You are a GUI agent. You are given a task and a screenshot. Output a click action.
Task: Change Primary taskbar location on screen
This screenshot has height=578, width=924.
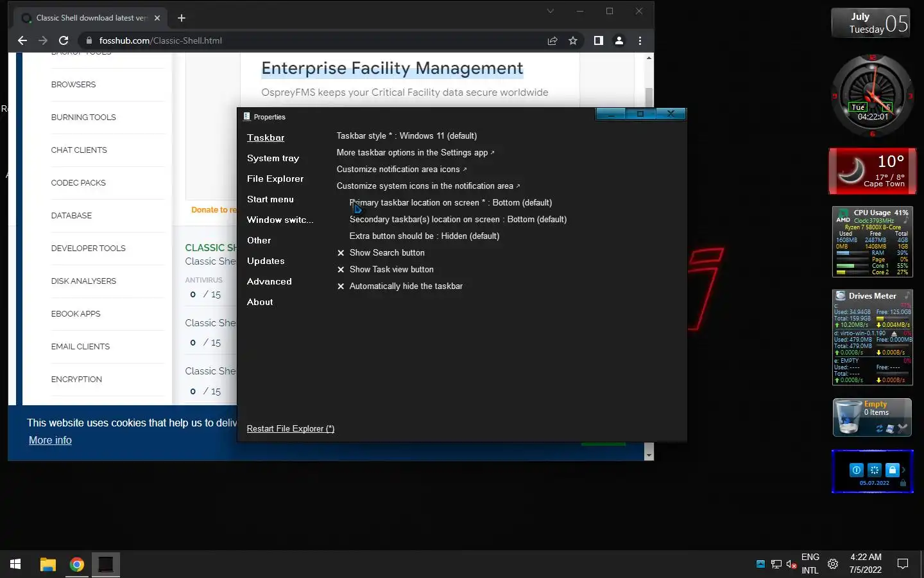[x=450, y=203]
